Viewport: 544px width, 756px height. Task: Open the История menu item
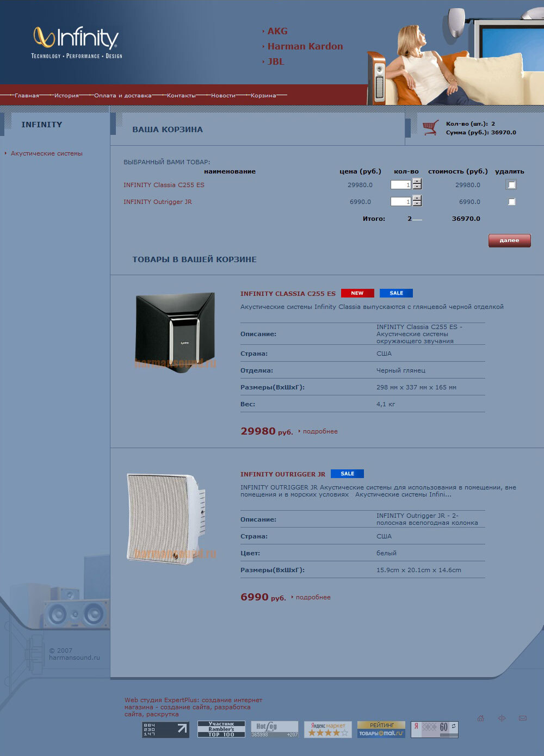(x=66, y=96)
